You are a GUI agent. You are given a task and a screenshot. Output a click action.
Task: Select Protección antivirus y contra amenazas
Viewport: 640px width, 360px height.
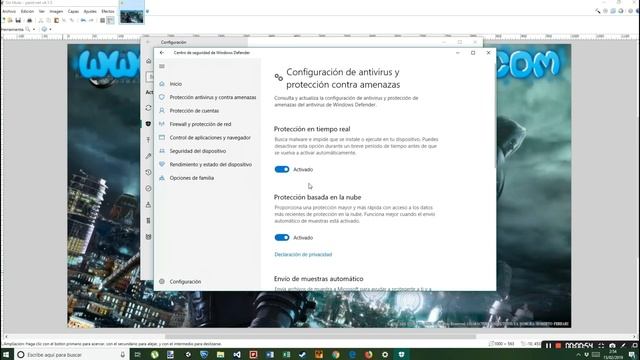coord(207,97)
